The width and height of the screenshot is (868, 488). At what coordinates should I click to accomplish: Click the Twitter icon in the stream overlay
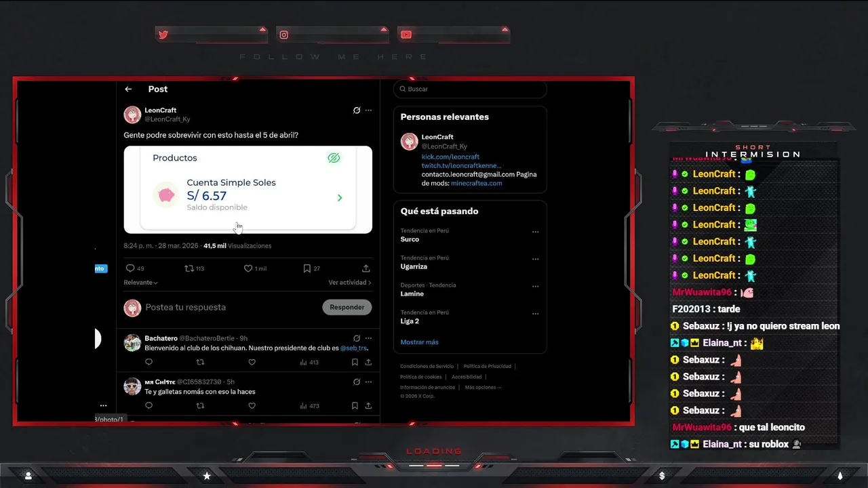(x=163, y=35)
